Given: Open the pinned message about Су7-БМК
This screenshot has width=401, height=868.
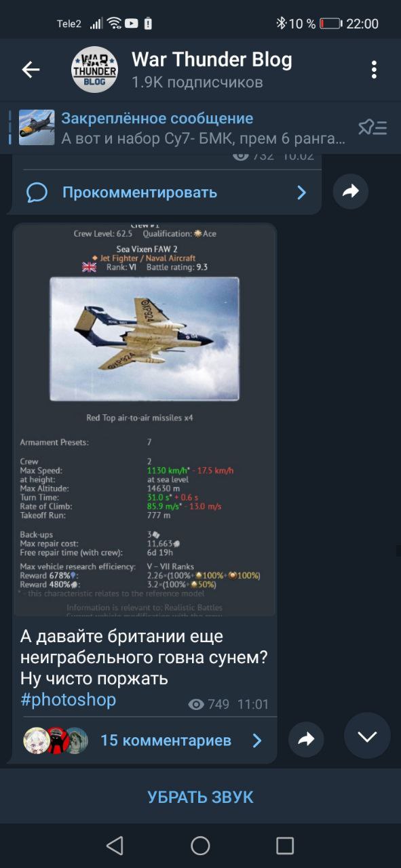Looking at the screenshot, I should click(183, 128).
